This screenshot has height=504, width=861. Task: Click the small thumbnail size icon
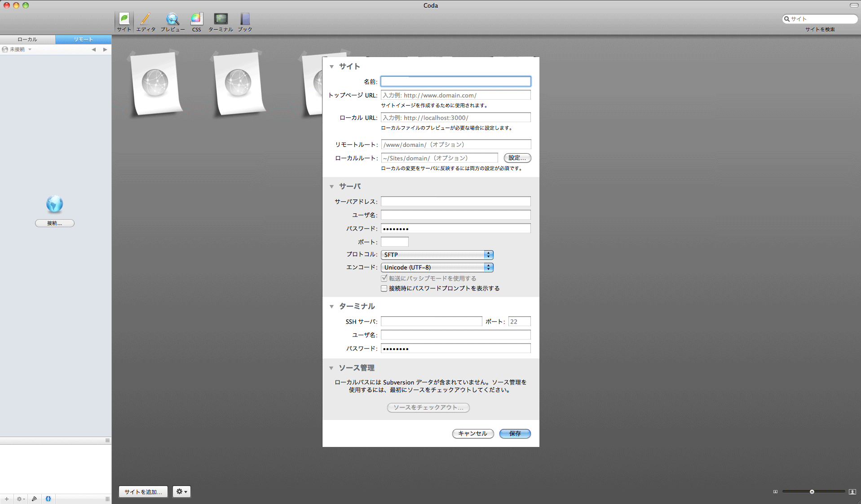tap(775, 491)
